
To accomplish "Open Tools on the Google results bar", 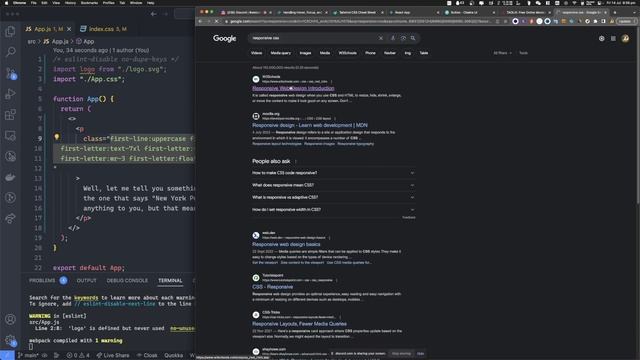I will [x=523, y=53].
